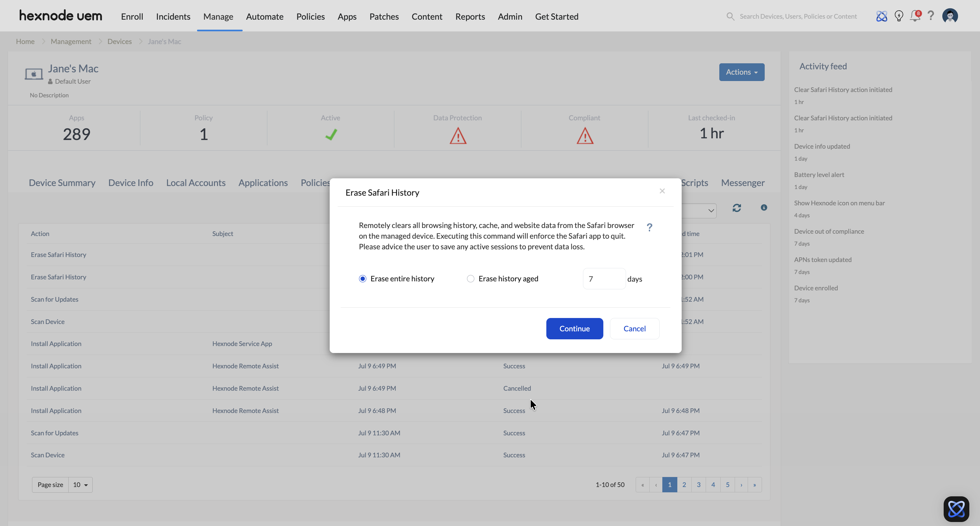Click the Mac device icon

coord(34,73)
